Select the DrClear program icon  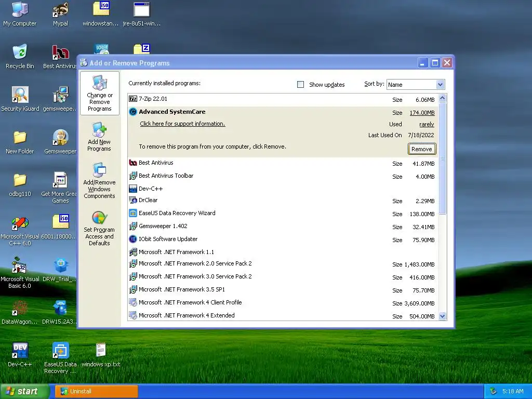click(133, 200)
